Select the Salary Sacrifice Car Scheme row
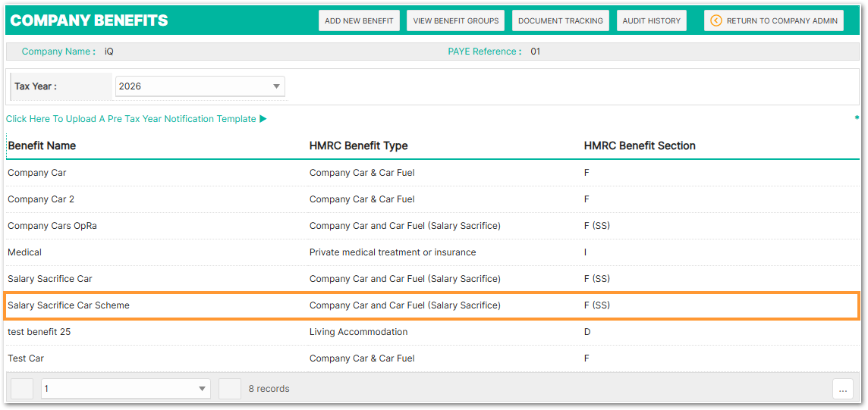The width and height of the screenshot is (868, 410). tap(433, 305)
